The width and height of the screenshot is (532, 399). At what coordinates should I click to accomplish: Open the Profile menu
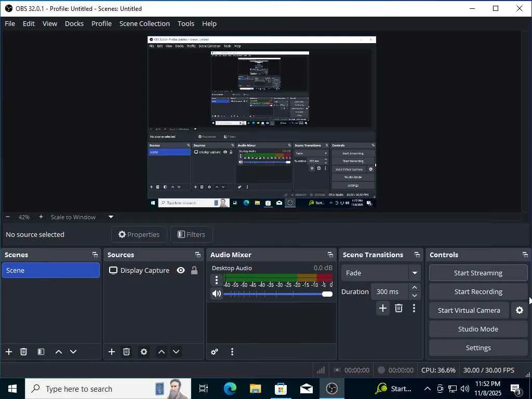click(x=101, y=24)
